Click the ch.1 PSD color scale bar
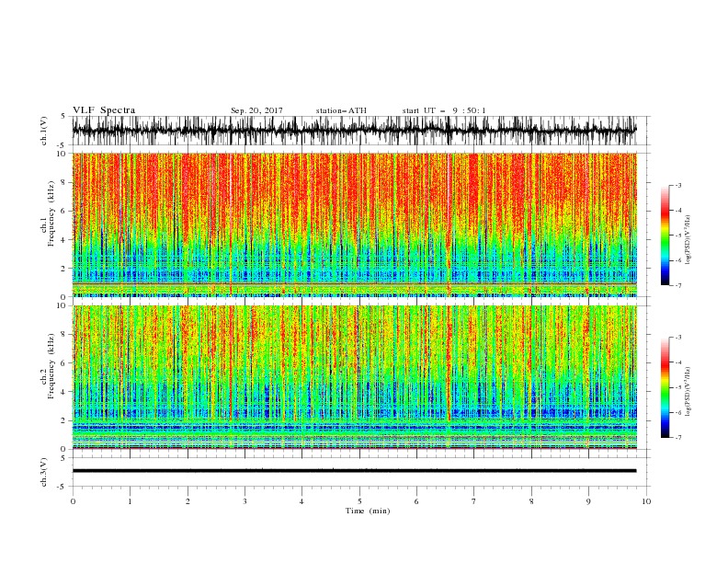728x563 pixels. [665, 236]
